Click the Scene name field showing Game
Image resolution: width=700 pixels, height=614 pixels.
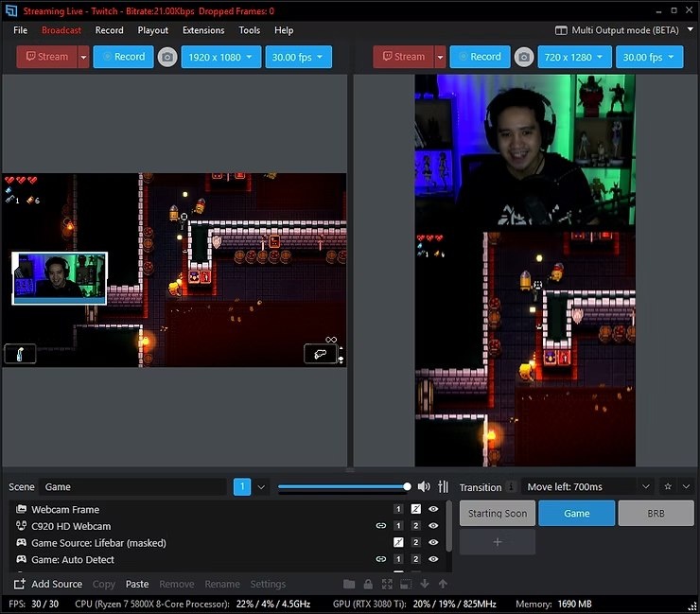click(x=132, y=486)
